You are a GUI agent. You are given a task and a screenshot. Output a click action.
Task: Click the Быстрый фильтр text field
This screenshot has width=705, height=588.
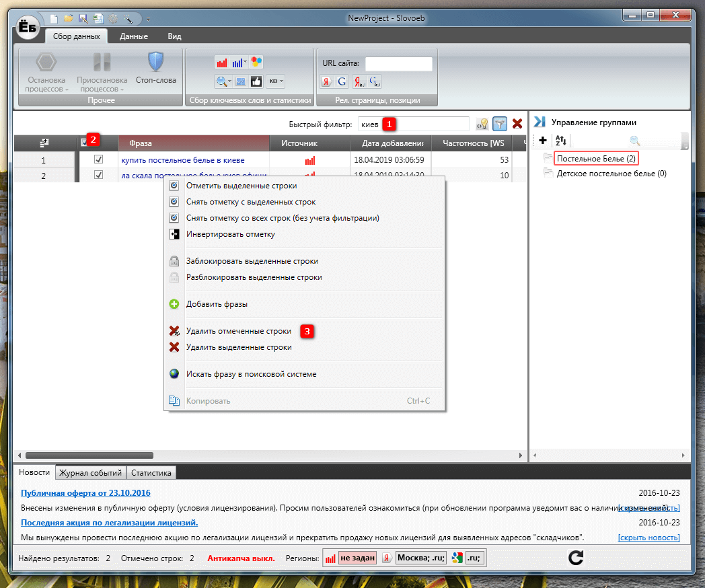pyautogui.click(x=414, y=124)
